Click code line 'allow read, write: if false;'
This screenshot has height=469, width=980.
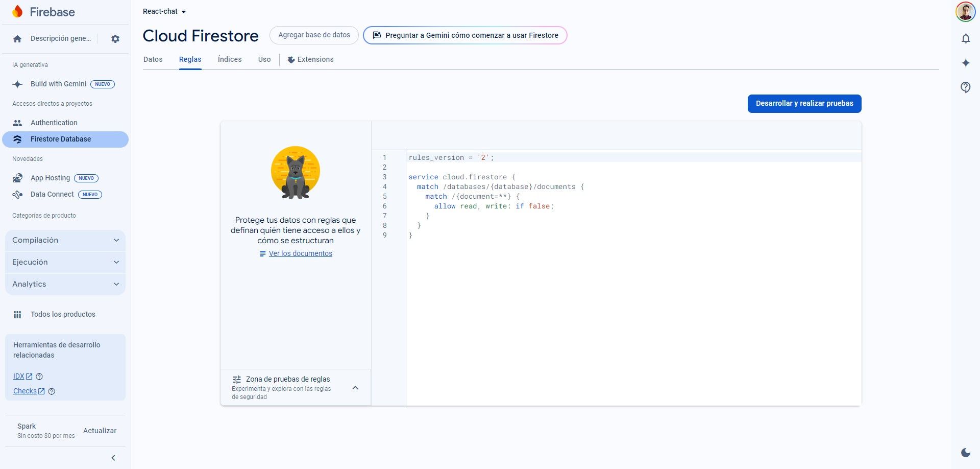tap(494, 206)
